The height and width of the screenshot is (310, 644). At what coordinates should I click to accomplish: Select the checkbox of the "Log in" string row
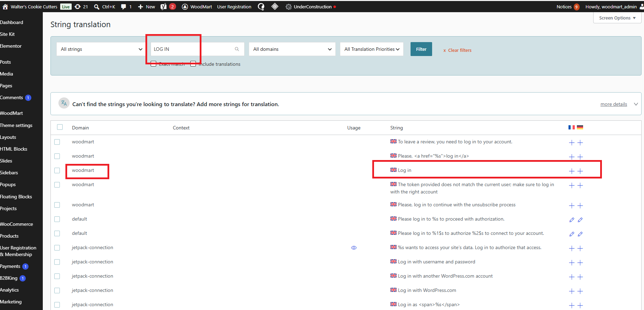point(57,170)
